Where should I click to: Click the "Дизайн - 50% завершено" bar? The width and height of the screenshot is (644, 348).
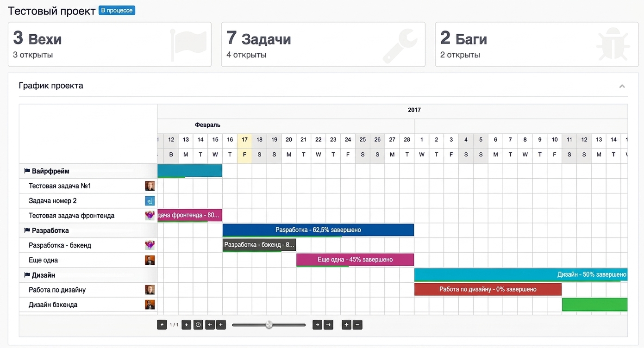[x=521, y=274]
